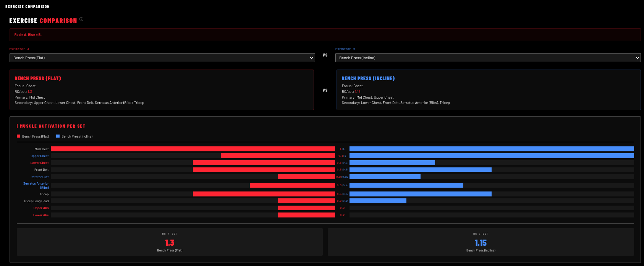This screenshot has width=644, height=266.
Task: Click the Lower Abs muscle label
Action: click(x=41, y=215)
